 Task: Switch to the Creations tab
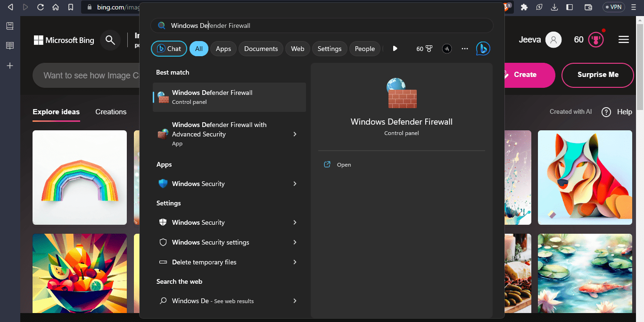point(111,112)
